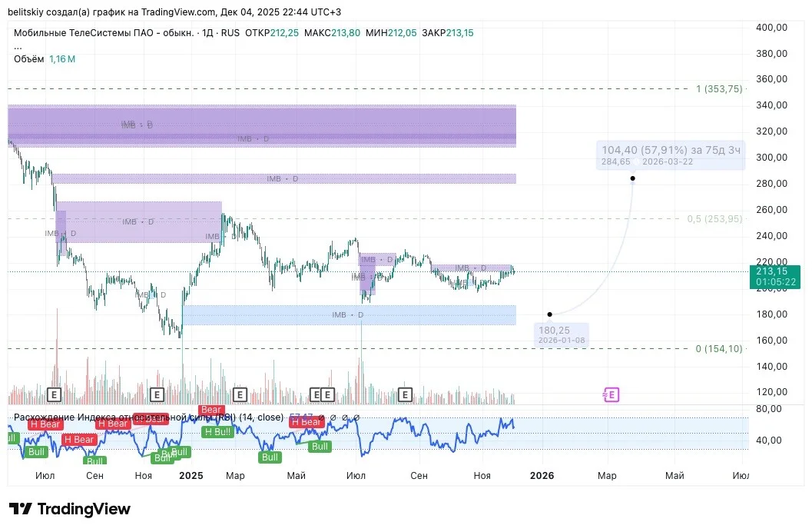812x532 pixels.
Task: Click the 104,40 (57,91%) measurement tooltip
Action: click(671, 155)
